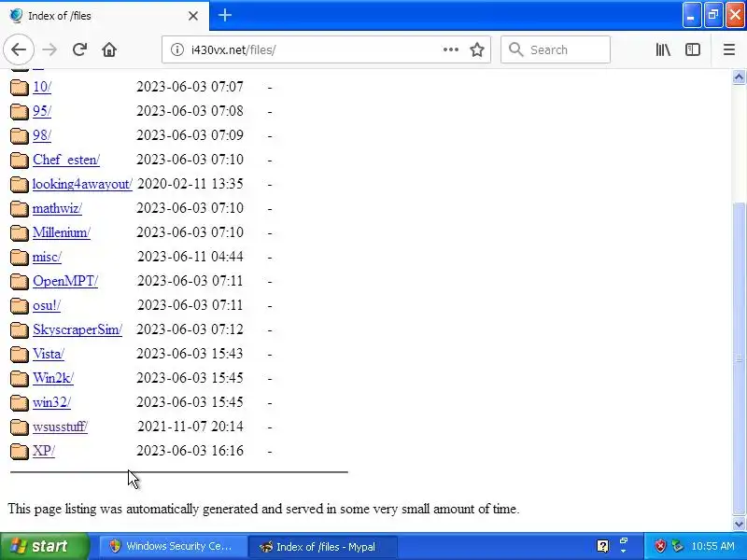
Task: Open the Library sidebar icon
Action: pos(663,49)
